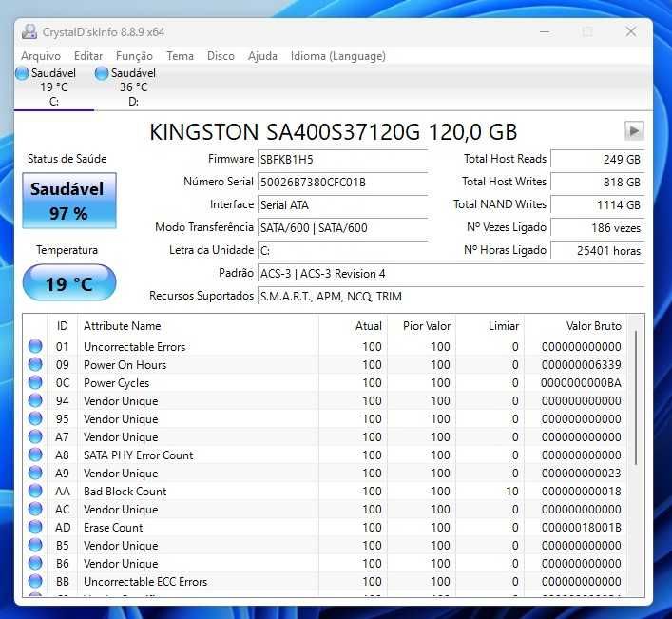Image resolution: width=672 pixels, height=619 pixels.
Task: Open the Disco menu
Action: [221, 56]
